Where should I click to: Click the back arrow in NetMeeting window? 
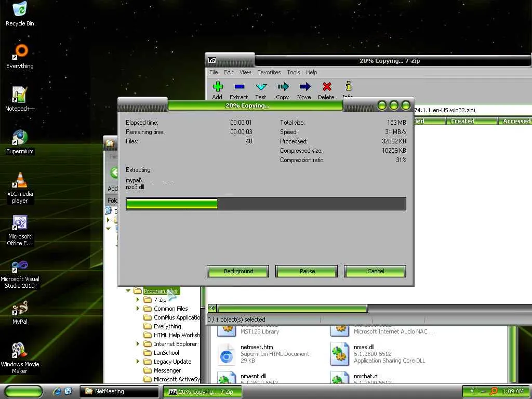click(x=114, y=172)
